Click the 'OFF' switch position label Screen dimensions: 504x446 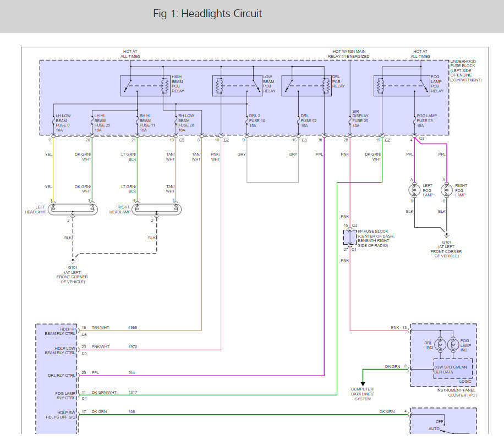[x=440, y=421]
